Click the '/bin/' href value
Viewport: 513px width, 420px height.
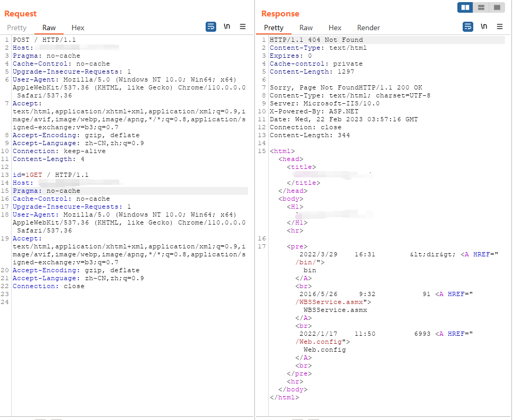[x=306, y=263]
